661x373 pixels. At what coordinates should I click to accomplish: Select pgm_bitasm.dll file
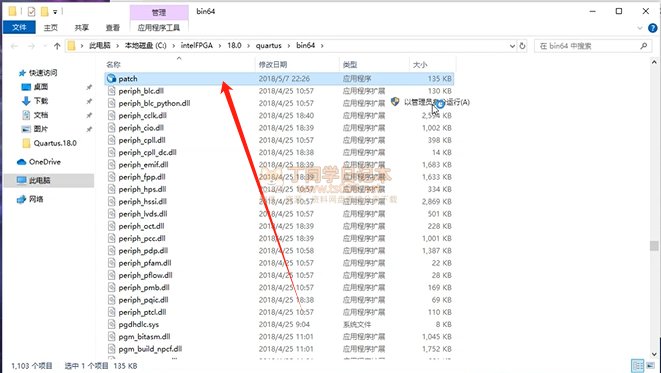[144, 336]
